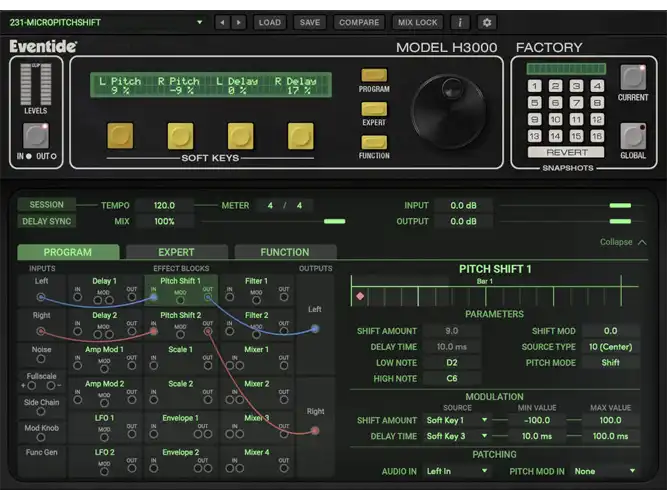This screenshot has height=500, width=667.
Task: Toggle COMPARE mode
Action: click(x=359, y=23)
